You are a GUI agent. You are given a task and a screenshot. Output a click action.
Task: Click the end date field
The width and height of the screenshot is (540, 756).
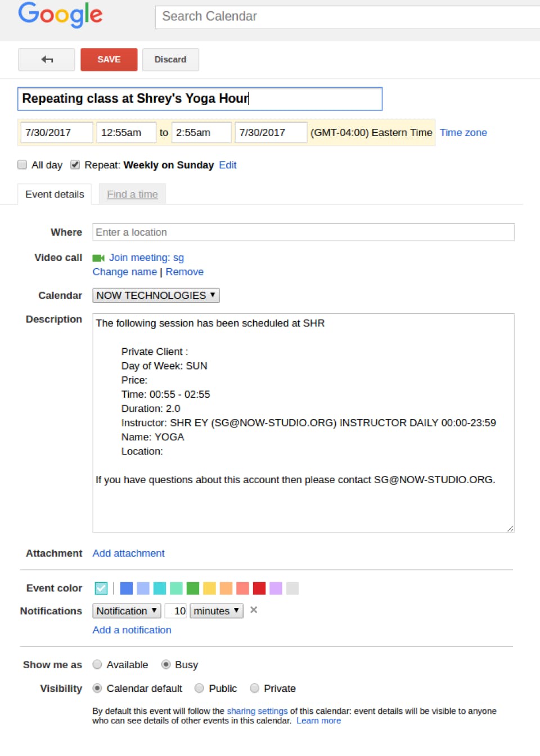271,133
